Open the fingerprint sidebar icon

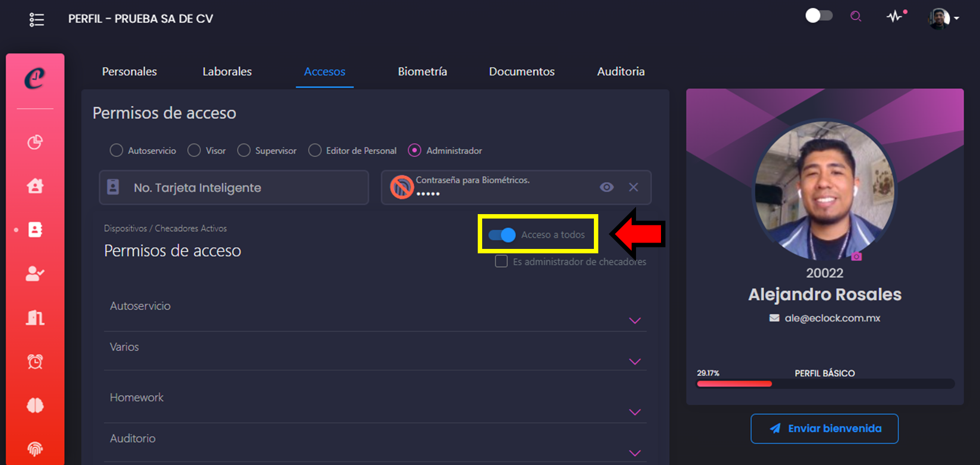[35, 449]
